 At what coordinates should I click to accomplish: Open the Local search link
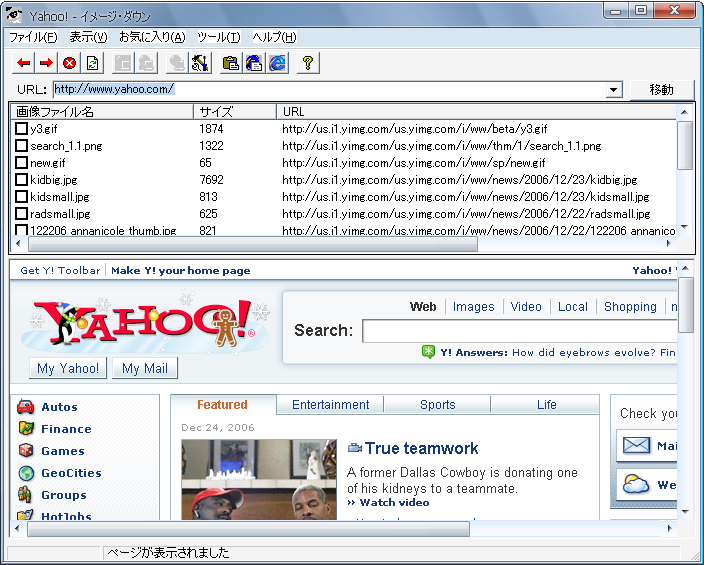[572, 306]
